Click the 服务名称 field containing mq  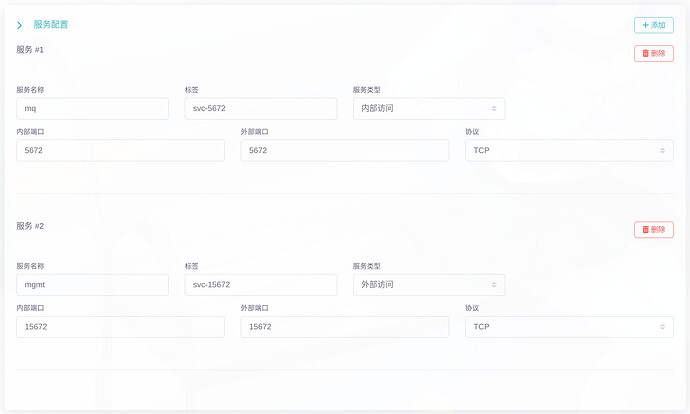(92, 109)
